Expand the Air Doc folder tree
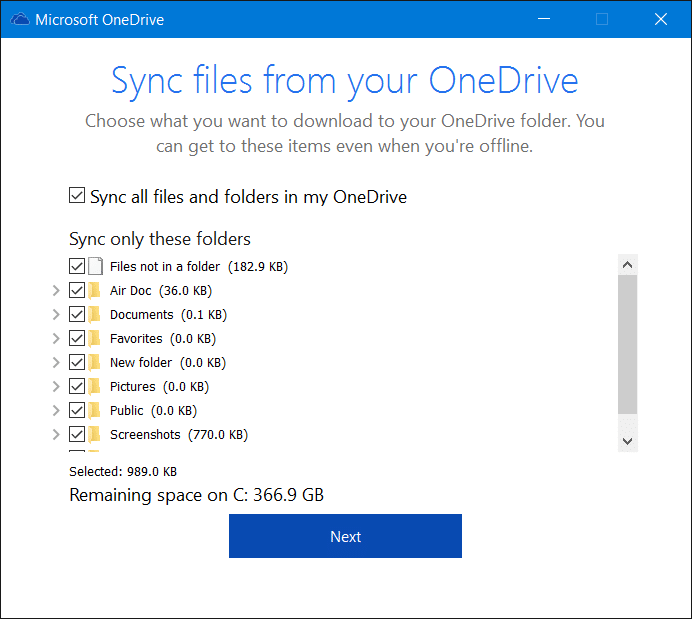Image resolution: width=692 pixels, height=619 pixels. pos(56,290)
